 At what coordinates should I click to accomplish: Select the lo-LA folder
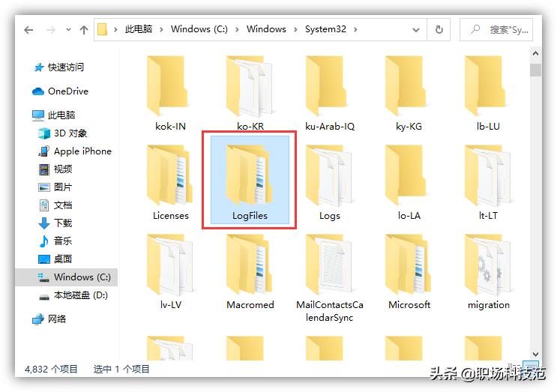409,182
